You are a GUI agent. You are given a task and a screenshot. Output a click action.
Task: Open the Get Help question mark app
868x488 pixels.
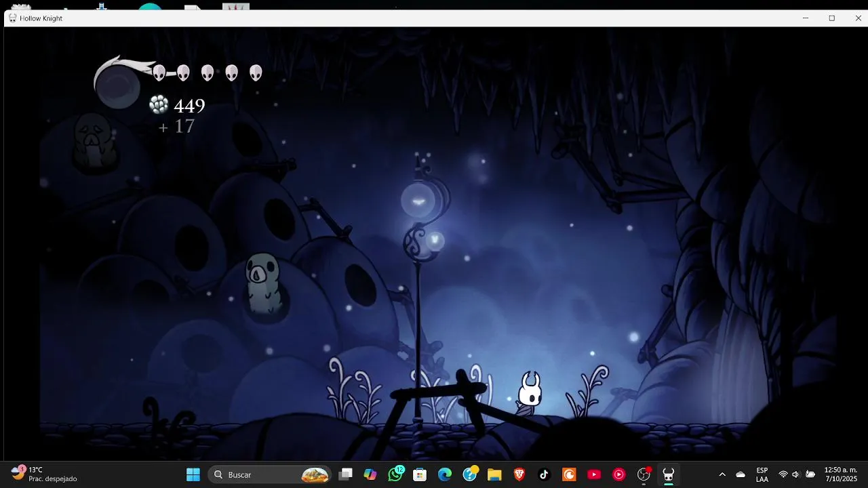tap(470, 474)
